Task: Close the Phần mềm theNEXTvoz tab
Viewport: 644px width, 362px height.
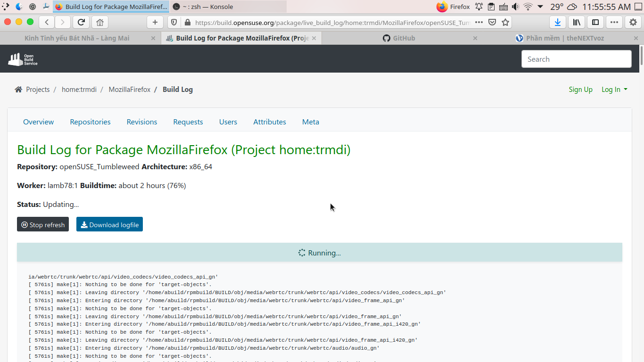Action: pyautogui.click(x=636, y=38)
